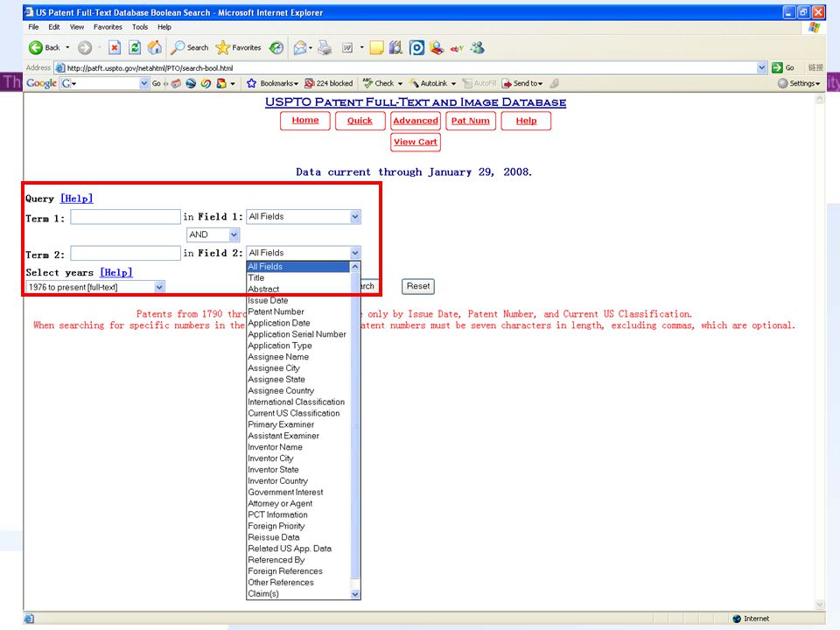840x630 pixels.
Task: Click the blue square P toolbar icon
Action: click(416, 47)
